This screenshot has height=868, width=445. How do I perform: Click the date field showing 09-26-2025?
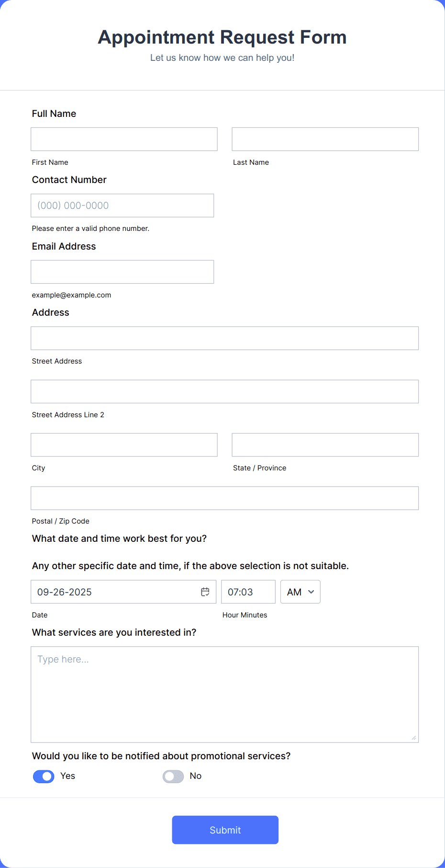point(110,592)
